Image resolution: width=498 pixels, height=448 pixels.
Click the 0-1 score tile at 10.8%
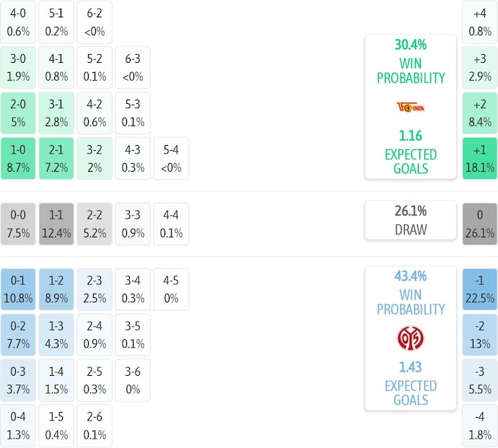click(18, 289)
